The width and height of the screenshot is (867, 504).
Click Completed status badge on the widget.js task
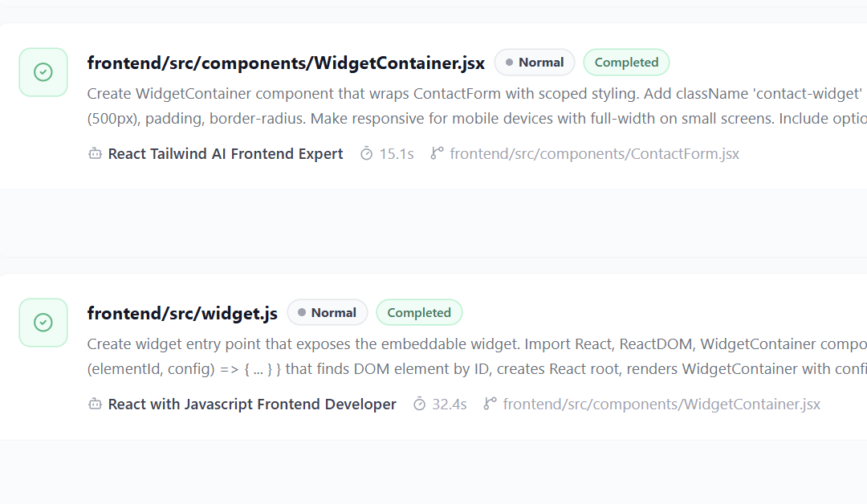pos(419,313)
